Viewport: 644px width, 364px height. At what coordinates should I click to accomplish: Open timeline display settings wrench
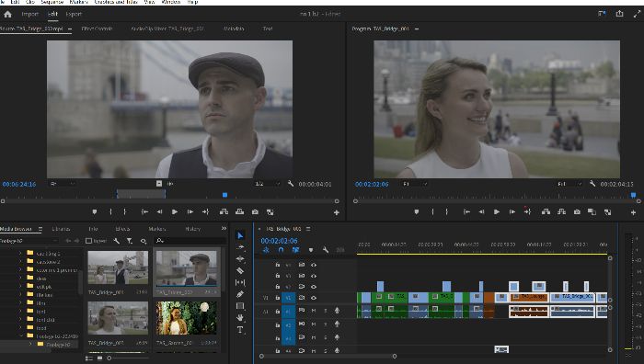326,249
